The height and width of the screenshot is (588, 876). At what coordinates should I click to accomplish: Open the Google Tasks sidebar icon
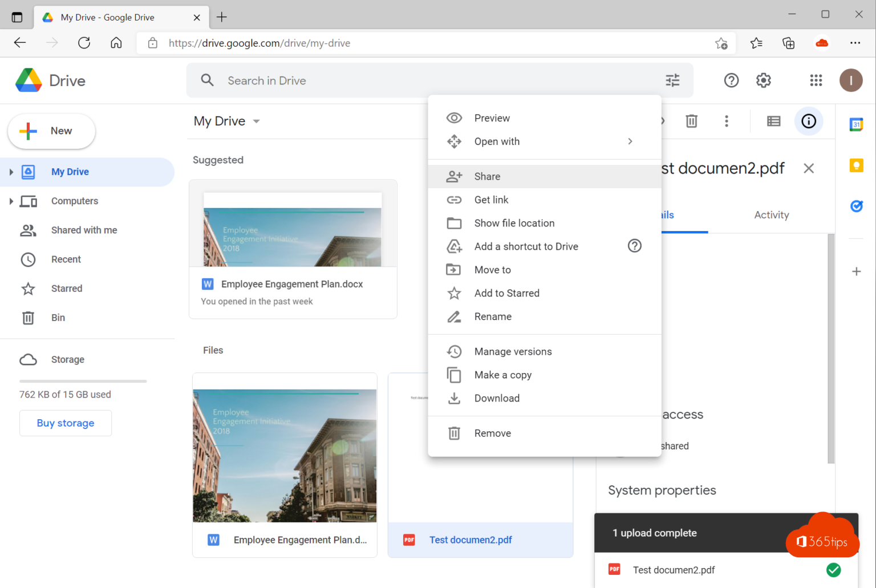pyautogui.click(x=856, y=206)
